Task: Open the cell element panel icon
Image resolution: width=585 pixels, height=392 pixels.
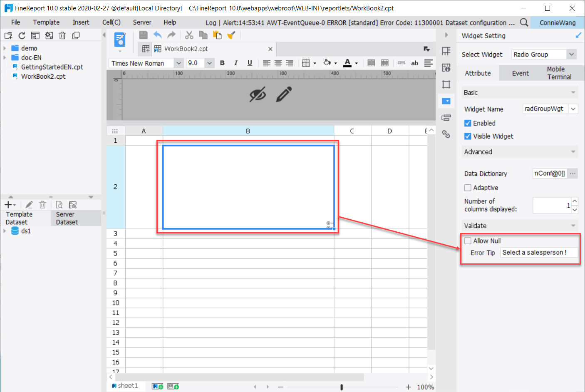Action: 446,51
